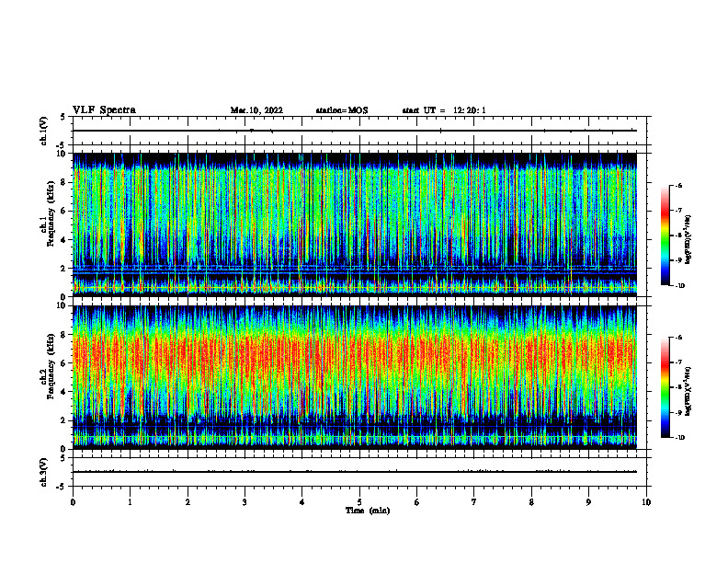The height and width of the screenshot is (563, 728).
Task: Click ch.2 frequency axis tick "2"
Action: click(x=63, y=420)
